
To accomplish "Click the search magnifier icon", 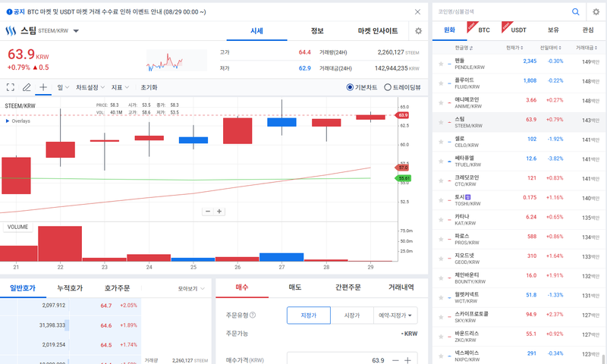I will point(576,11).
